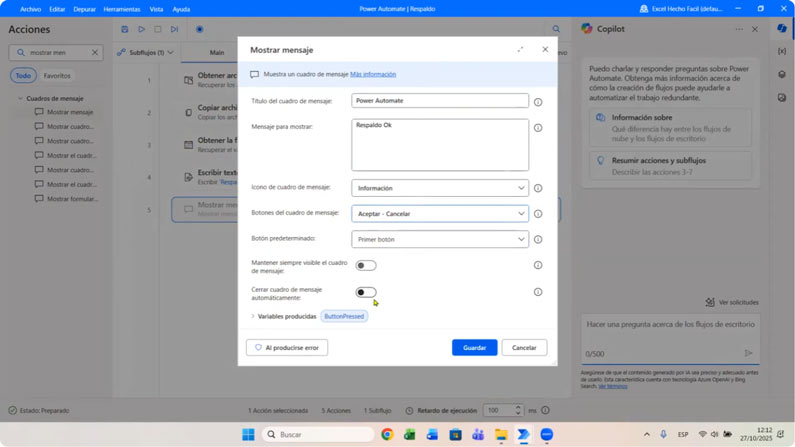The width and height of the screenshot is (795, 447).
Task: Open Windows Start menu
Action: click(x=248, y=434)
